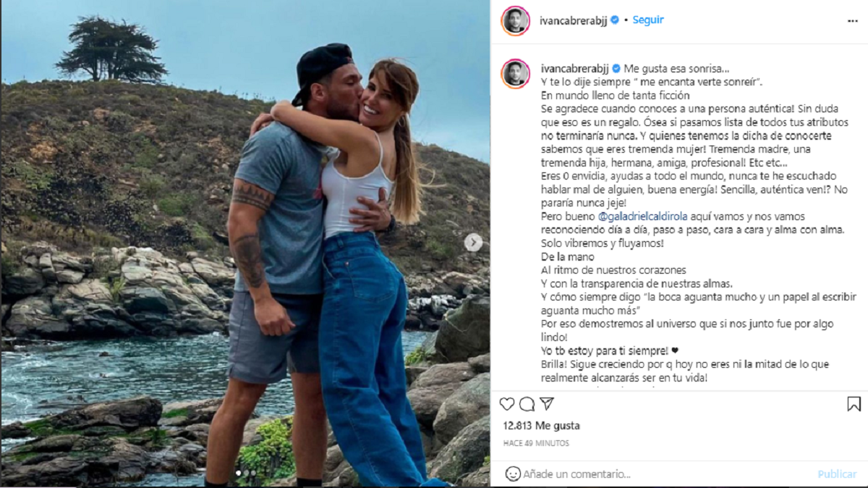The height and width of the screenshot is (488, 868).
Task: Click the couple photo on the rocks
Action: (x=245, y=243)
